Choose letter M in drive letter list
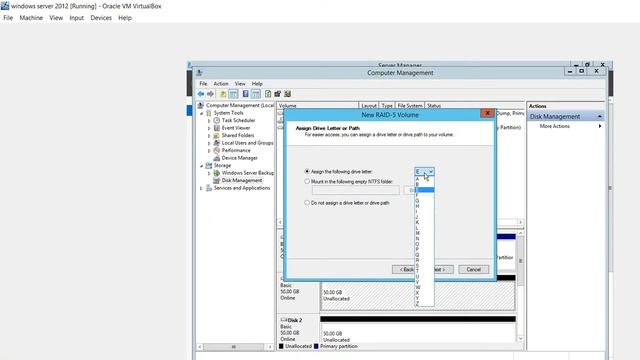This screenshot has width=640, height=360. click(x=424, y=233)
